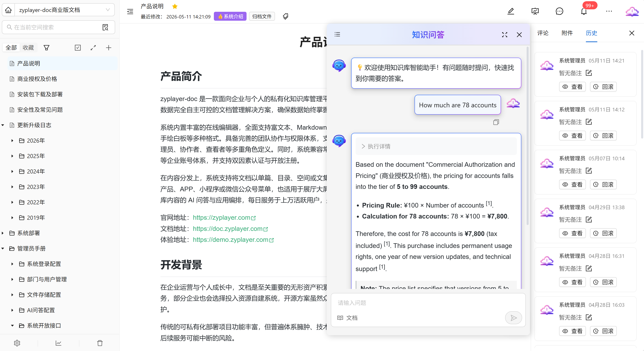Edit the document with the pencil icon
Image resolution: width=644 pixels, height=351 pixels.
(x=511, y=11)
